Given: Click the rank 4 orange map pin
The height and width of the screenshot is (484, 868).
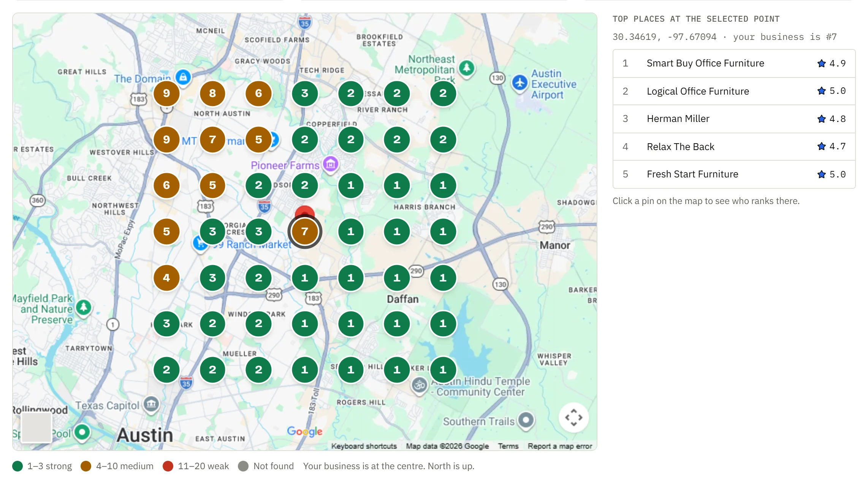Looking at the screenshot, I should (166, 278).
